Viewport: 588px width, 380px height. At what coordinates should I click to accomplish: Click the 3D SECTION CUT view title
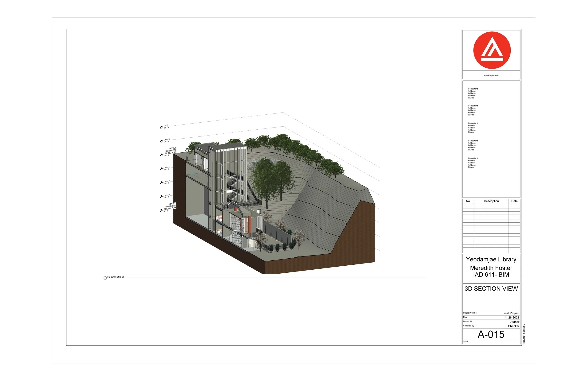tap(116, 277)
